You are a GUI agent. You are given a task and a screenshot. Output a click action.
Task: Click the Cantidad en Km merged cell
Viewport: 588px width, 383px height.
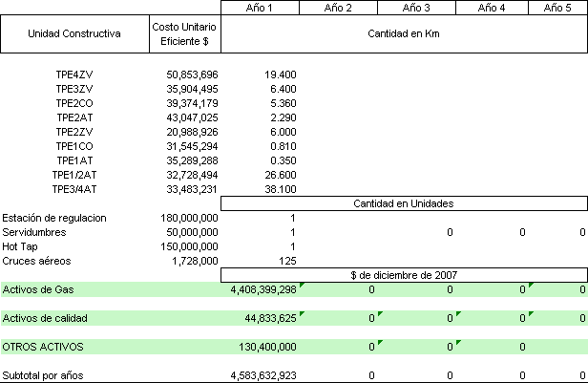pos(405,33)
